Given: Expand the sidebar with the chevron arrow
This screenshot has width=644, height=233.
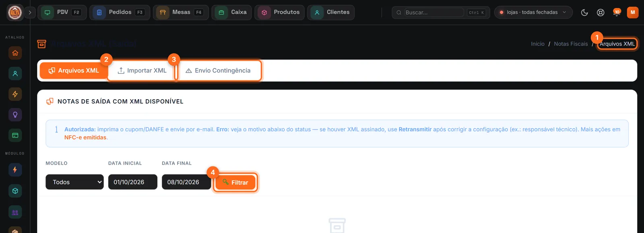Looking at the screenshot, I should (30, 12).
